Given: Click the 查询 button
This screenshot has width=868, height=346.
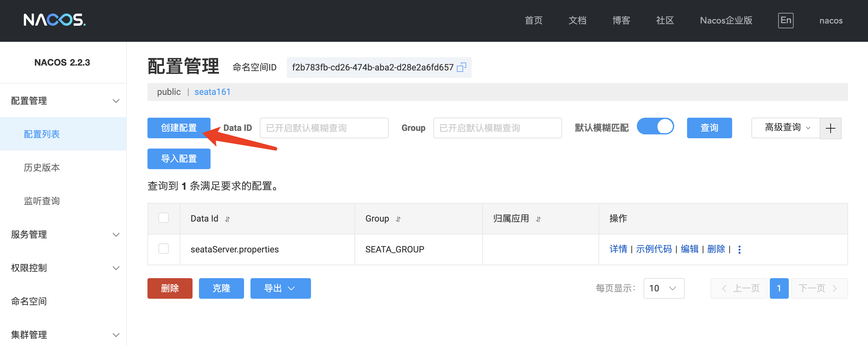Looking at the screenshot, I should (709, 128).
